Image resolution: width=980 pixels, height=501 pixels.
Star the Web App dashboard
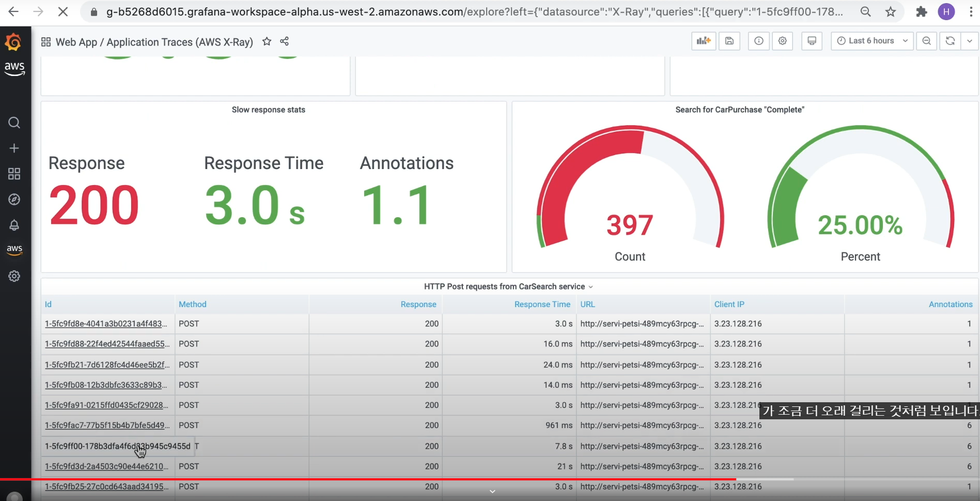(267, 41)
